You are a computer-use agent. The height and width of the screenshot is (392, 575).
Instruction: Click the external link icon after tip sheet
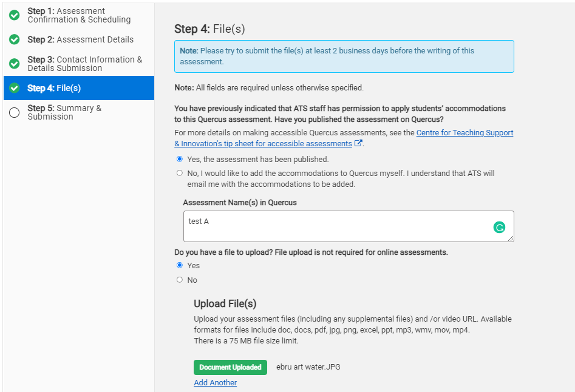coord(358,143)
